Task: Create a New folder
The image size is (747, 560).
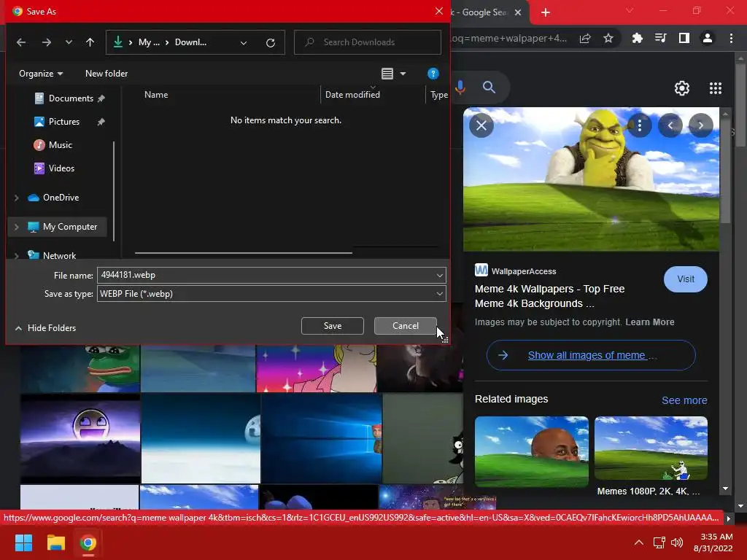Action: tap(107, 74)
